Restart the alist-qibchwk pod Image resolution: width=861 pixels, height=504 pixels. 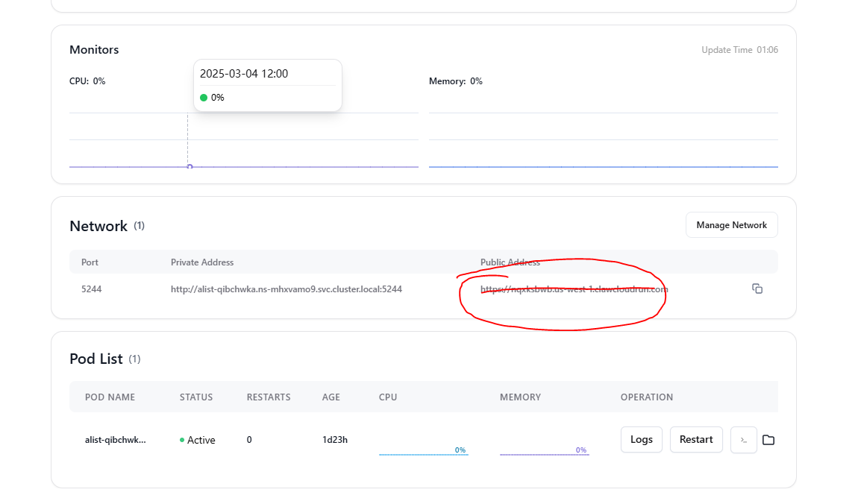pyautogui.click(x=695, y=440)
